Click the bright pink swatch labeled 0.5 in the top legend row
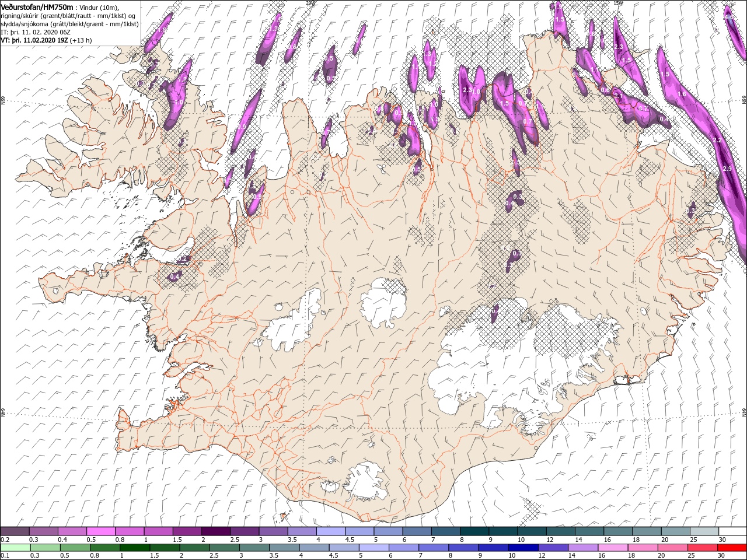The width and height of the screenshot is (747, 560). point(100,531)
